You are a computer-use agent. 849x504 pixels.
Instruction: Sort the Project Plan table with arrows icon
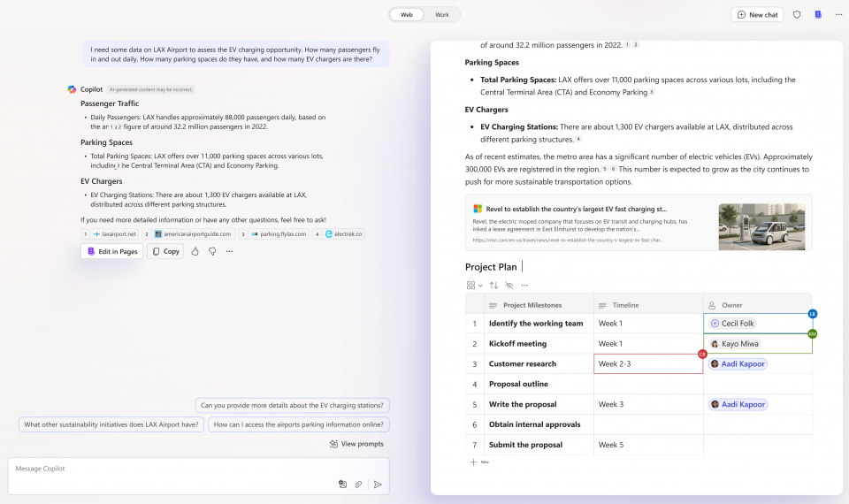click(493, 286)
